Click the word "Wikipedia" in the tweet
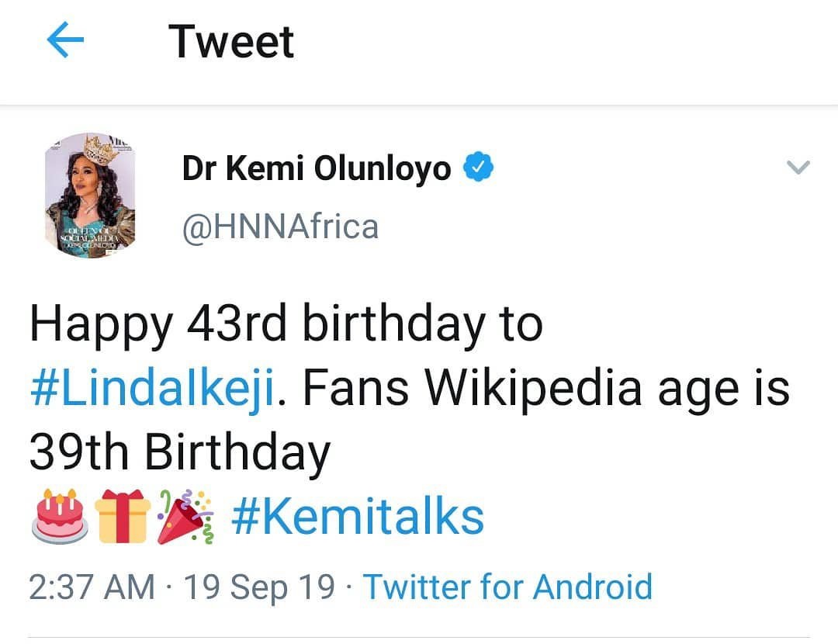The width and height of the screenshot is (838, 644). (535, 389)
